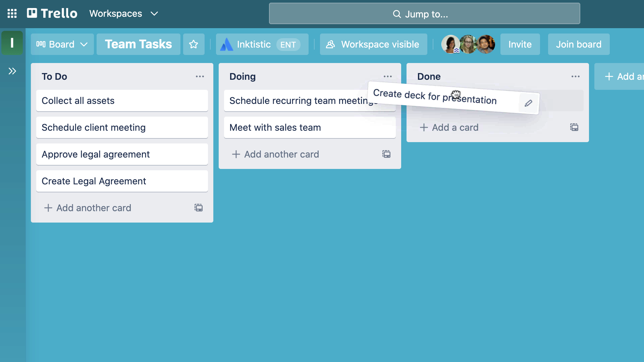Expand the Done list options menu
This screenshot has height=362, width=644.
(576, 76)
